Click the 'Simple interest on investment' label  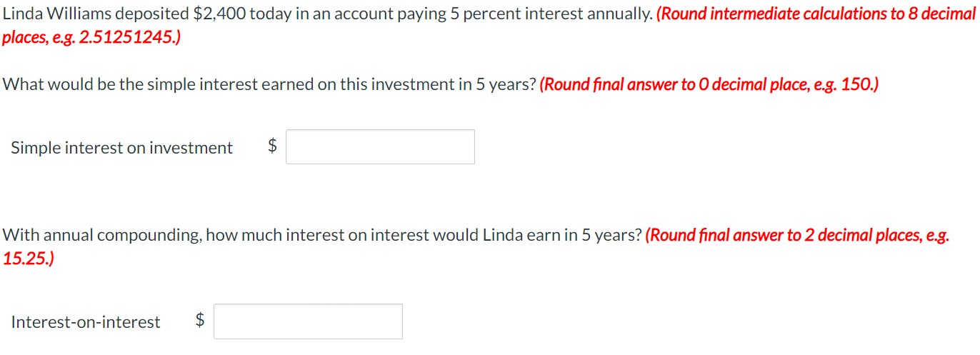point(121,148)
